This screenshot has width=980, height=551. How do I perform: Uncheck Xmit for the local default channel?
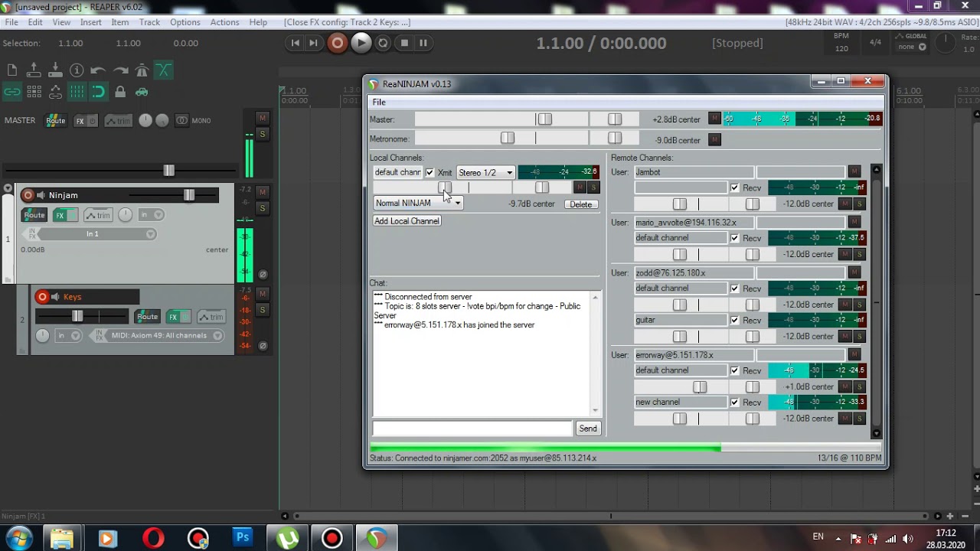pyautogui.click(x=430, y=173)
